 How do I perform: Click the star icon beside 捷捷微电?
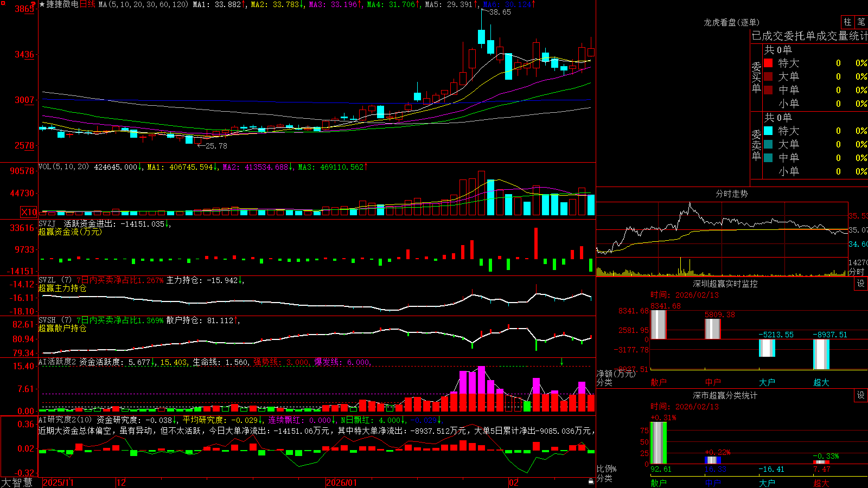42,4
